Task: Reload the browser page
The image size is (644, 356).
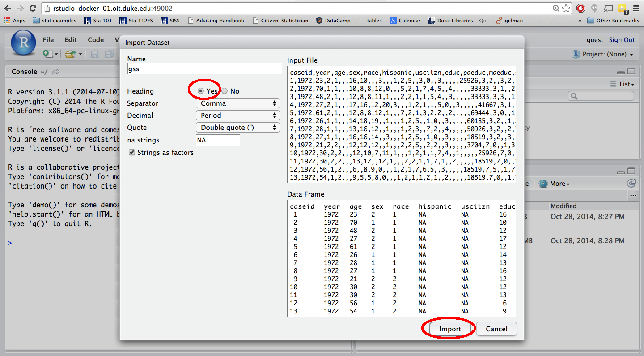Action: click(x=33, y=8)
